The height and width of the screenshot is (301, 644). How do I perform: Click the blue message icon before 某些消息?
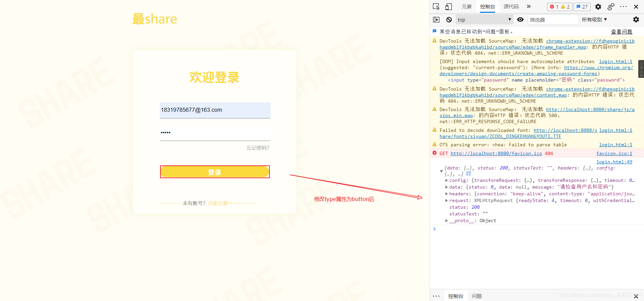click(x=435, y=31)
